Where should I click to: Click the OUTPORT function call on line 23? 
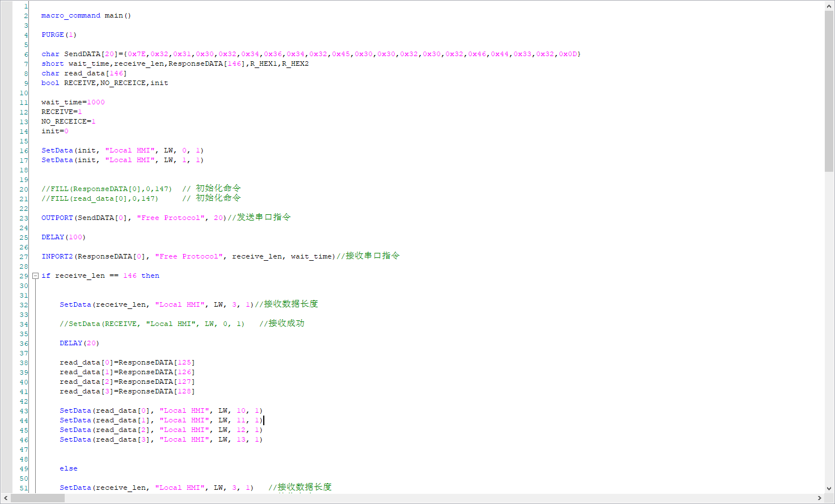[57, 218]
